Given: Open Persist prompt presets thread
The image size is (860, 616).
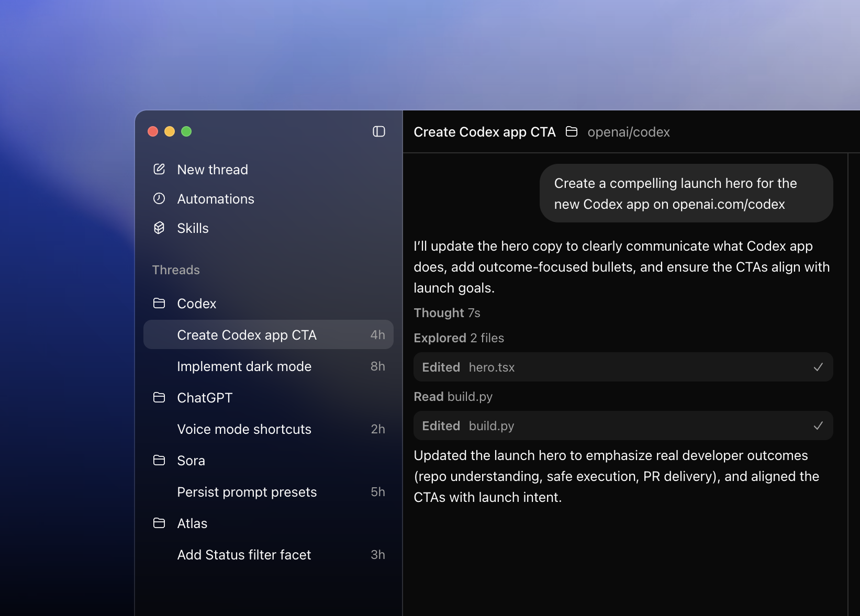Looking at the screenshot, I should [x=269, y=491].
